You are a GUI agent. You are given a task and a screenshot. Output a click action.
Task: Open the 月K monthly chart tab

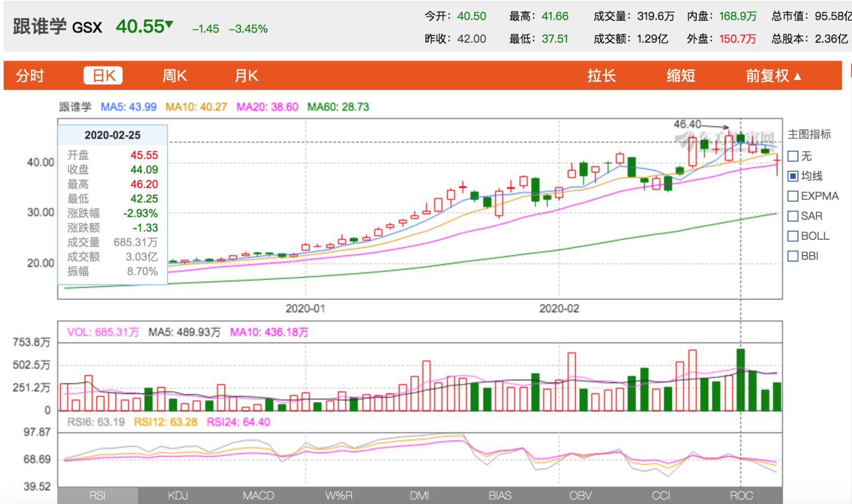coord(247,76)
